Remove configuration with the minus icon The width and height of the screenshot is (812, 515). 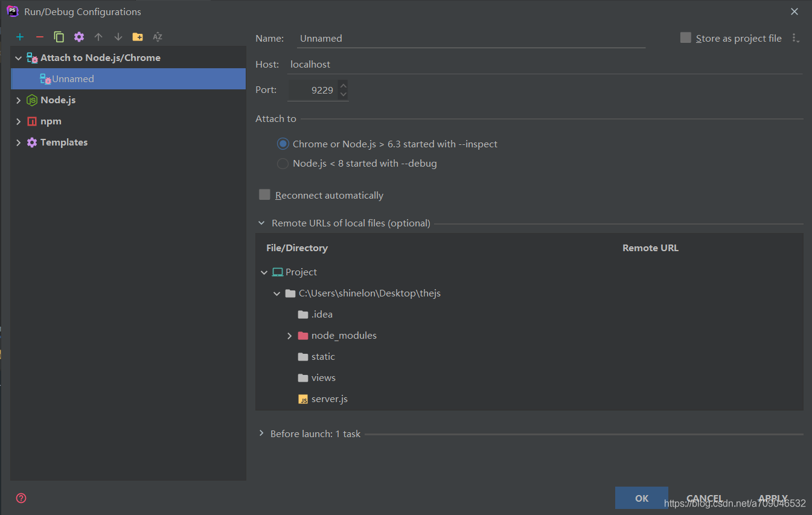click(x=40, y=37)
